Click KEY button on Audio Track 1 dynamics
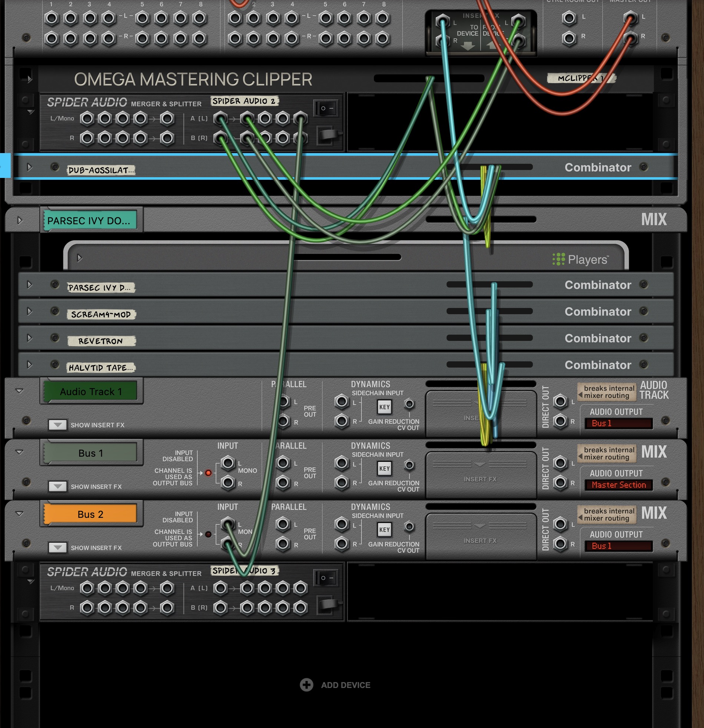 (x=384, y=407)
